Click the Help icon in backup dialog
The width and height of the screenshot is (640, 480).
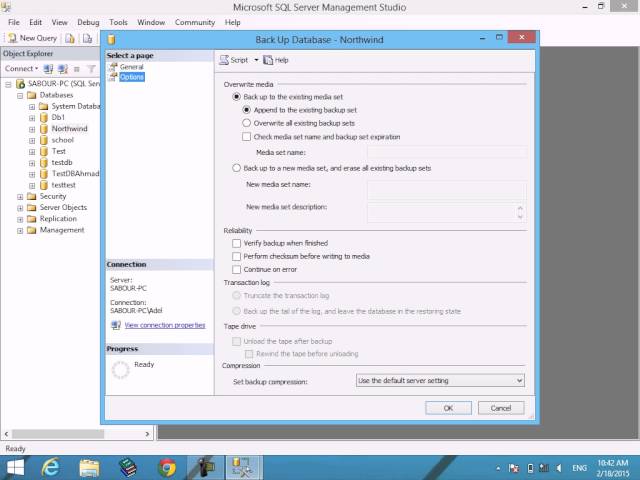pyautogui.click(x=268, y=60)
